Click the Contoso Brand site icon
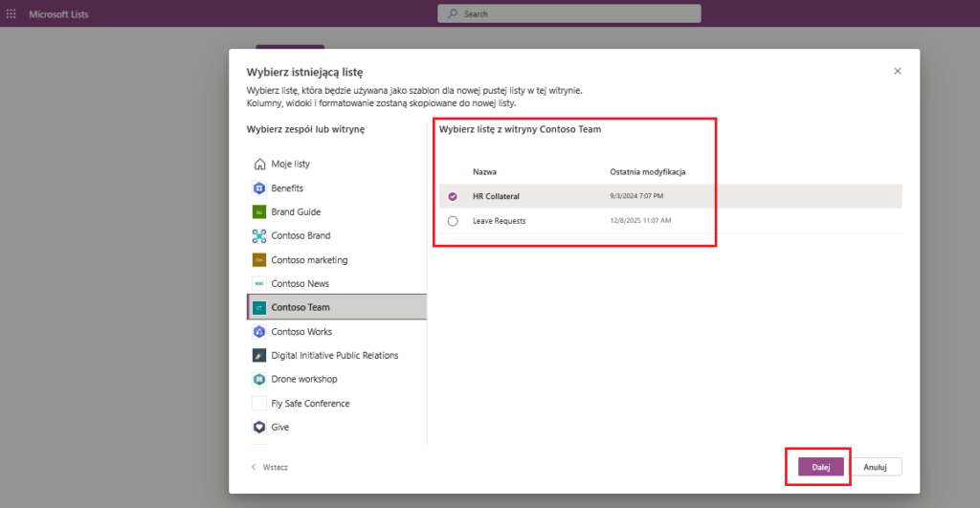Image resolution: width=980 pixels, height=508 pixels. [x=258, y=236]
